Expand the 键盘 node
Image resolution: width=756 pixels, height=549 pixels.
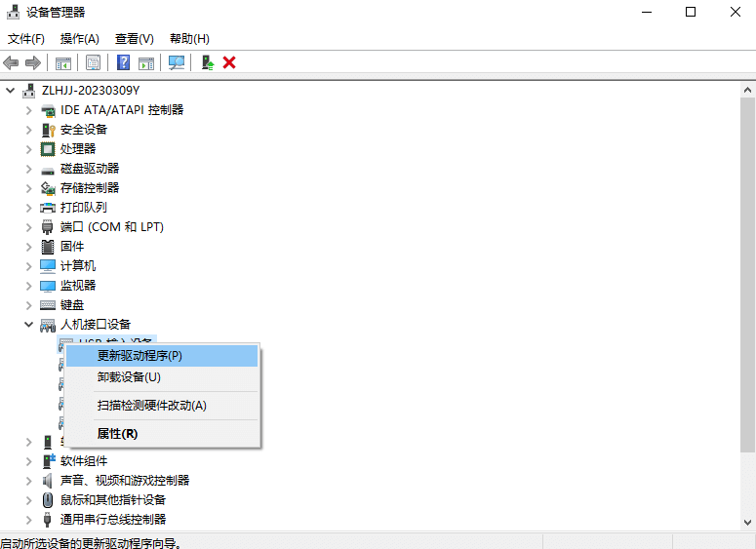[x=29, y=305]
